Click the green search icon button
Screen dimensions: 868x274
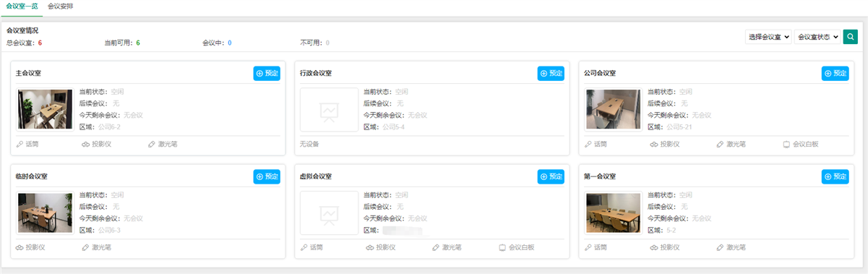[x=851, y=37]
